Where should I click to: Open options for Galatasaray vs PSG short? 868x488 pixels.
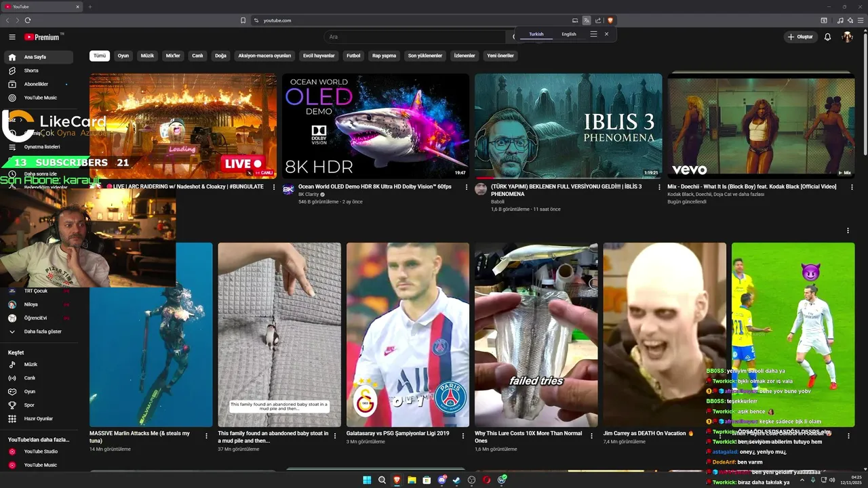(x=463, y=436)
